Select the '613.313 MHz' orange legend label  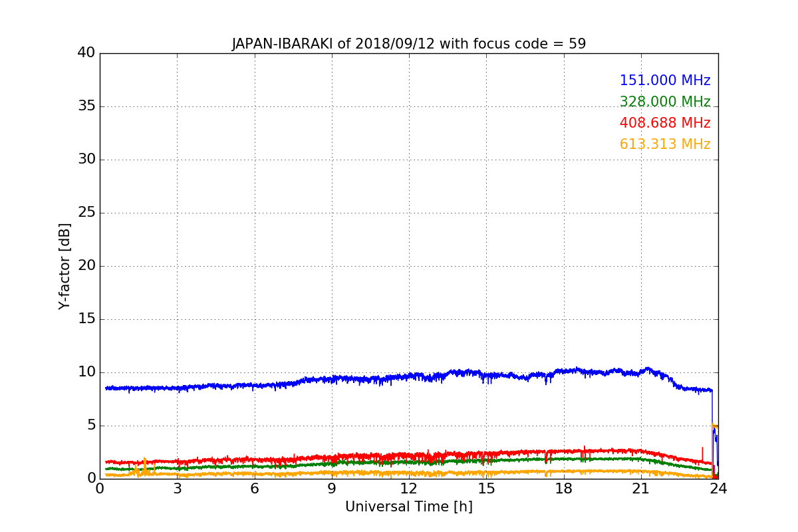coord(665,144)
